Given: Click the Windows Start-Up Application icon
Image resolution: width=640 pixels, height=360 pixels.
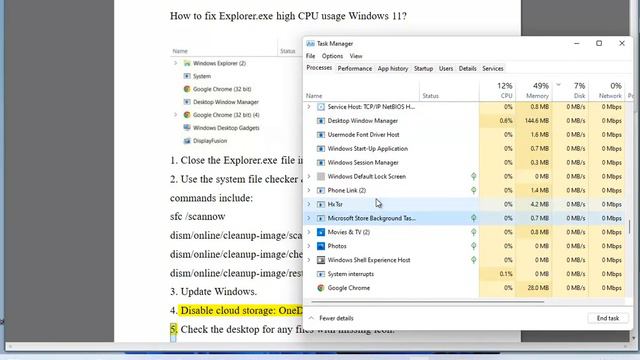Looking at the screenshot, I should [321, 149].
